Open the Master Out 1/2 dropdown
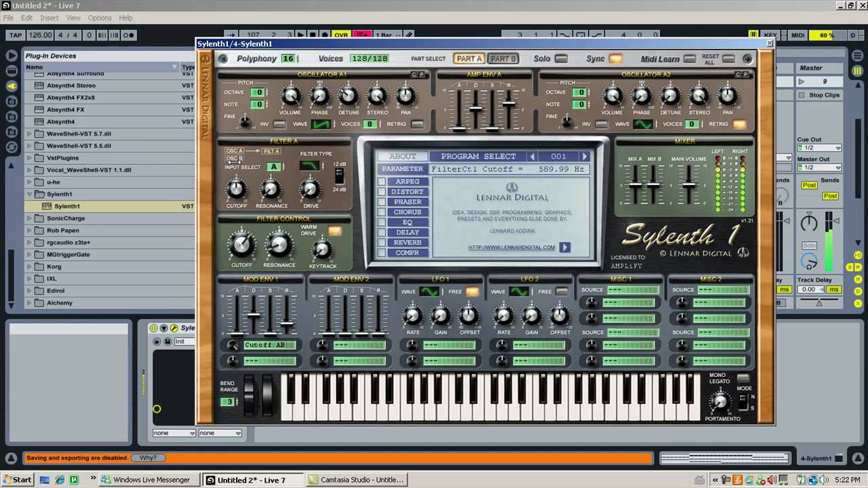This screenshot has height=488, width=868. click(x=819, y=167)
